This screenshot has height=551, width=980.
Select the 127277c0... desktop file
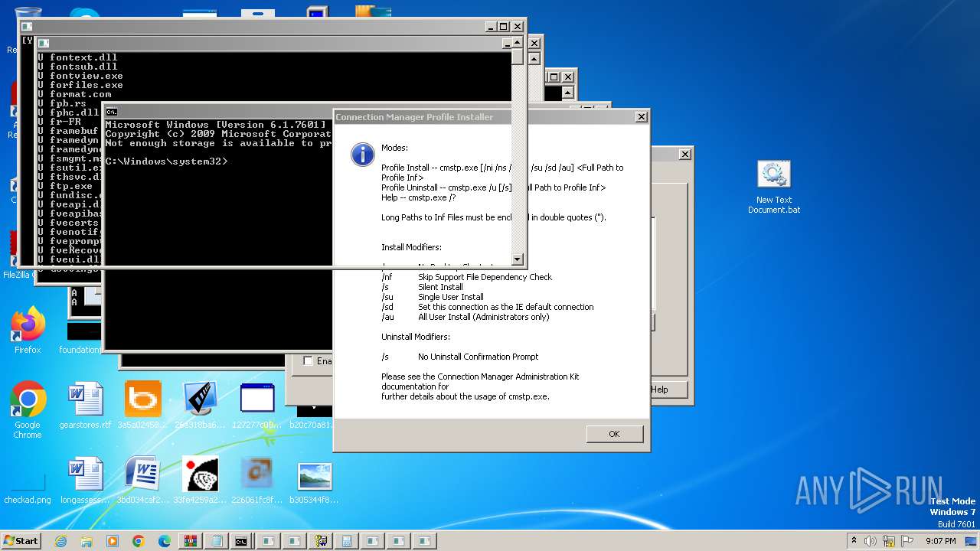[257, 406]
